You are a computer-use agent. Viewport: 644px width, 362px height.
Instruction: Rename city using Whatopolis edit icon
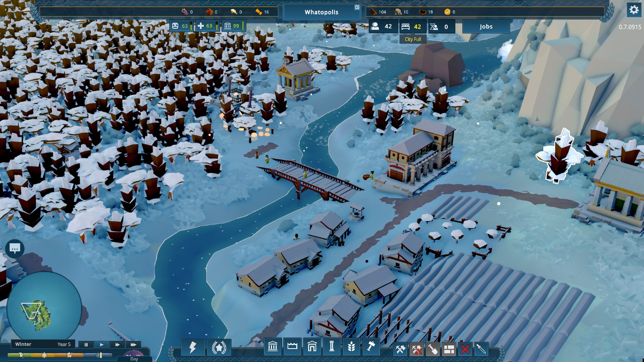[x=357, y=7]
